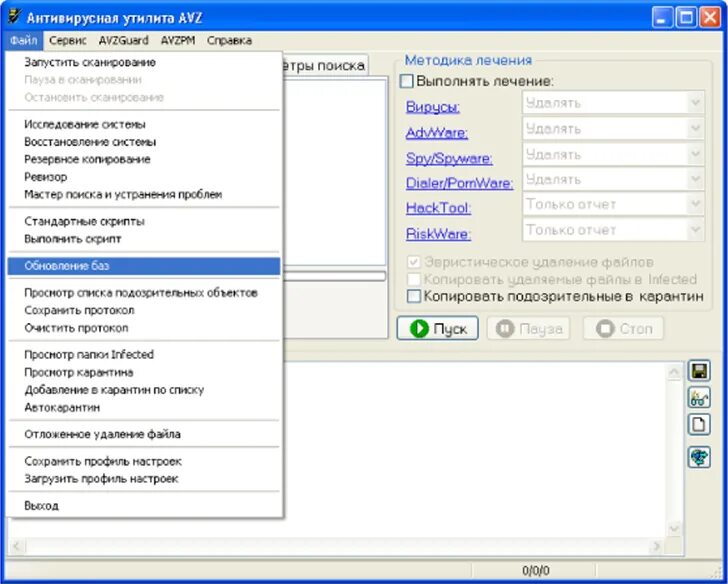Open the AVZGuard menu
The width and height of the screenshot is (728, 584).
click(124, 41)
